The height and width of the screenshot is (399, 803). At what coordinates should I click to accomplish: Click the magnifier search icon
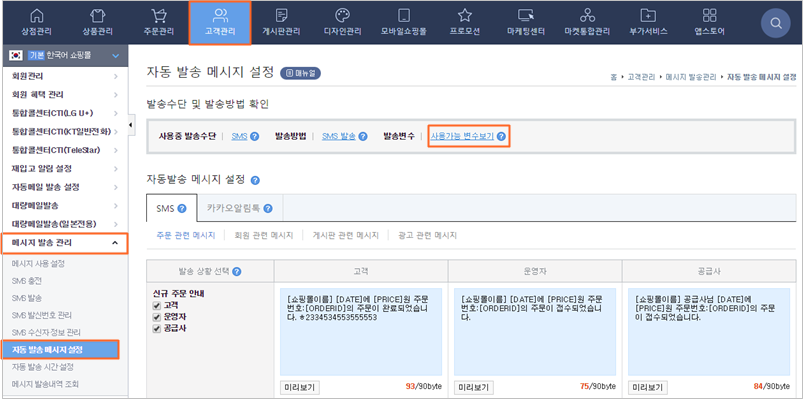coord(775,23)
